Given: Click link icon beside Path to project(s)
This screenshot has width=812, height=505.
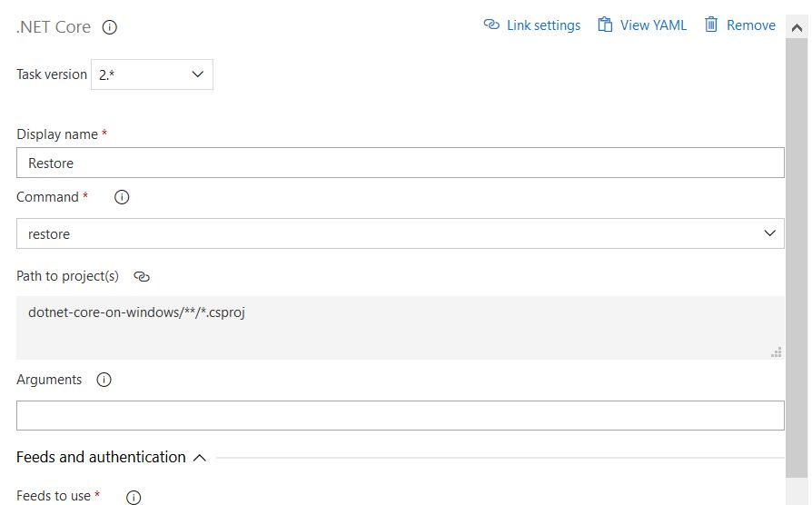Looking at the screenshot, I should [141, 276].
